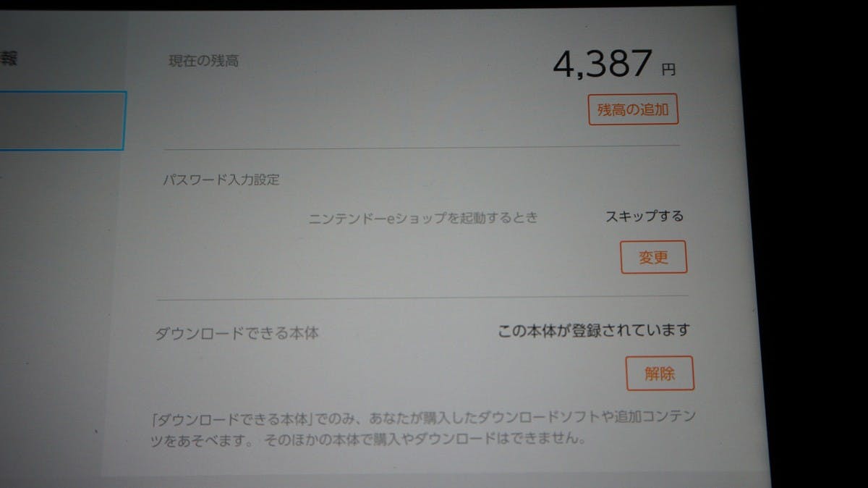Click the 円 currency symbol

[668, 70]
